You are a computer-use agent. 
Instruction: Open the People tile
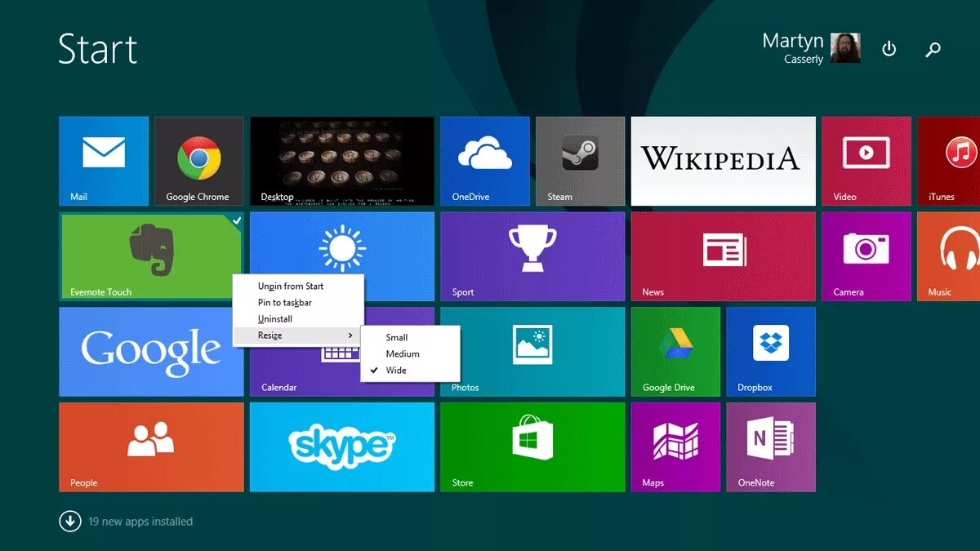pyautogui.click(x=151, y=447)
